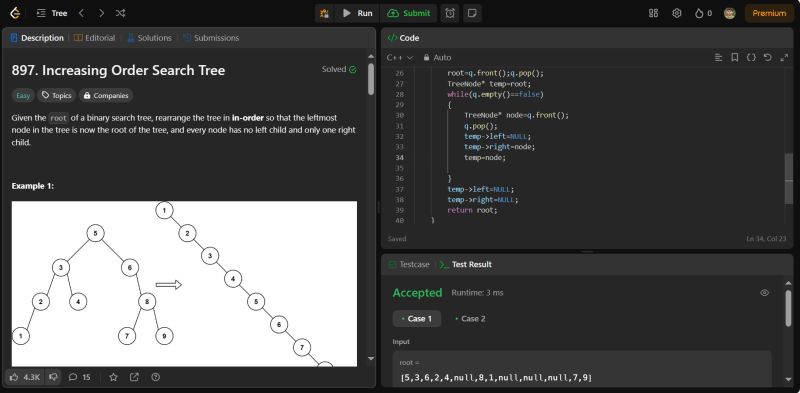Switch to the Testcase tab
Viewport: 800px width, 393px height.
[409, 264]
